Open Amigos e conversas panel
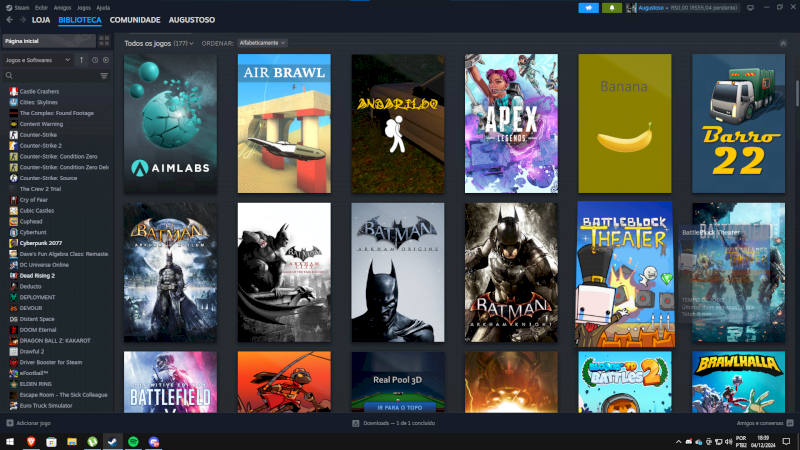The width and height of the screenshot is (800, 450). (x=762, y=423)
